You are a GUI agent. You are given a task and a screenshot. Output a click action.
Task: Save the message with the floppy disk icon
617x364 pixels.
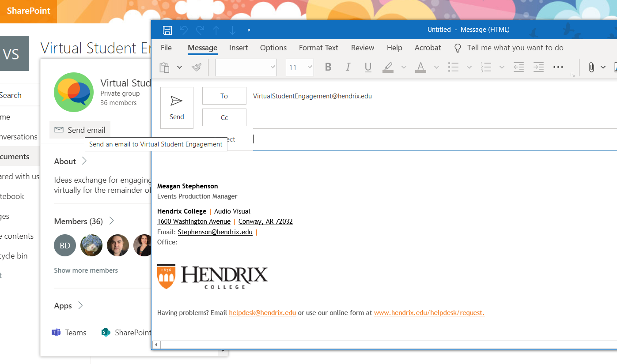point(167,30)
